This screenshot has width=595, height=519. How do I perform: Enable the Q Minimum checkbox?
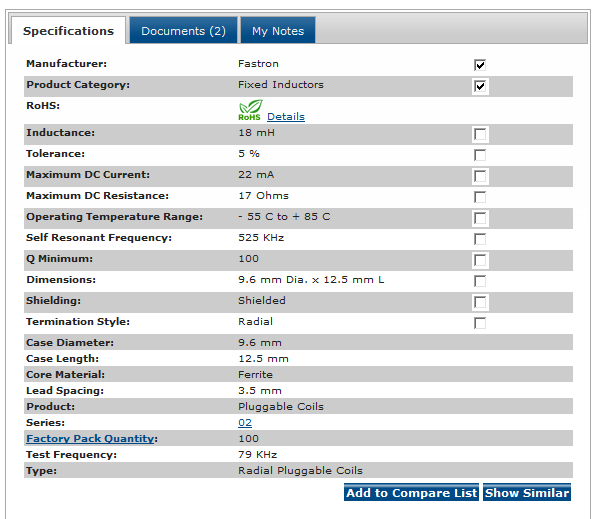click(480, 261)
